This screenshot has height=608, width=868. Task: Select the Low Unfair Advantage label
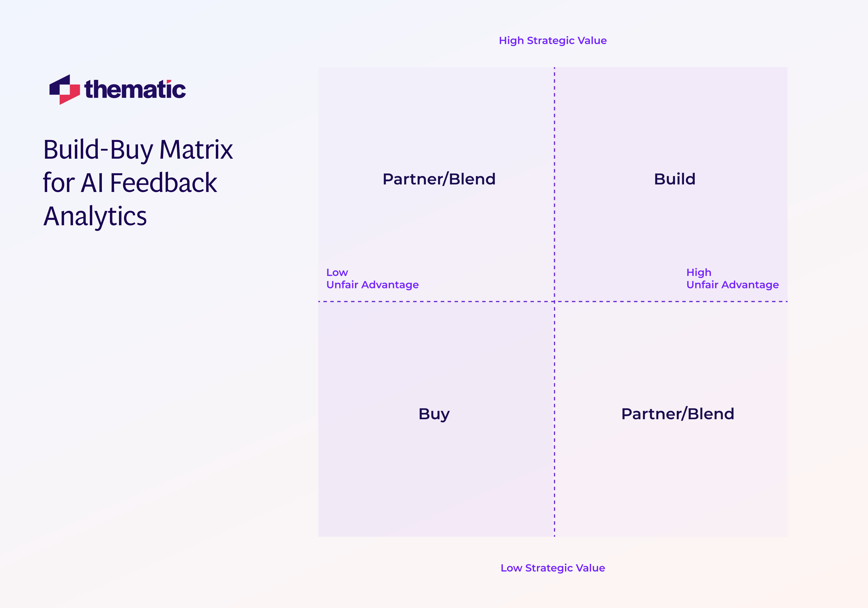coord(372,279)
